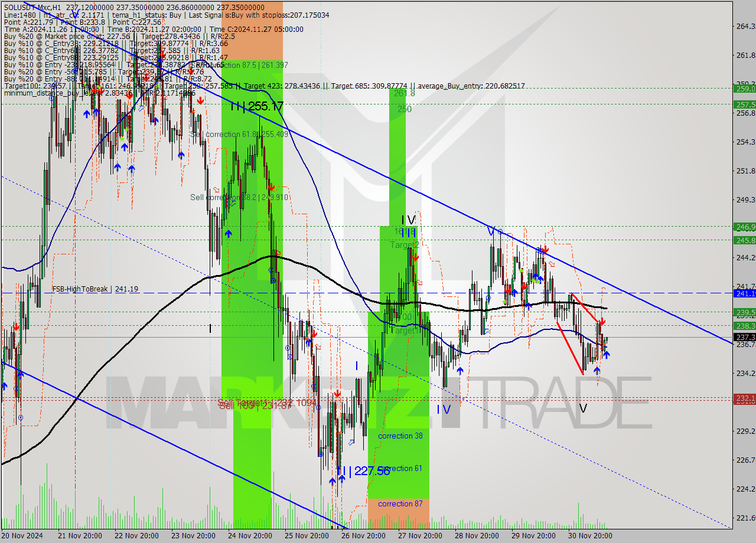The height and width of the screenshot is (543, 756).
Task: Click the '25 Nov 20:00' time label
Action: (308, 536)
